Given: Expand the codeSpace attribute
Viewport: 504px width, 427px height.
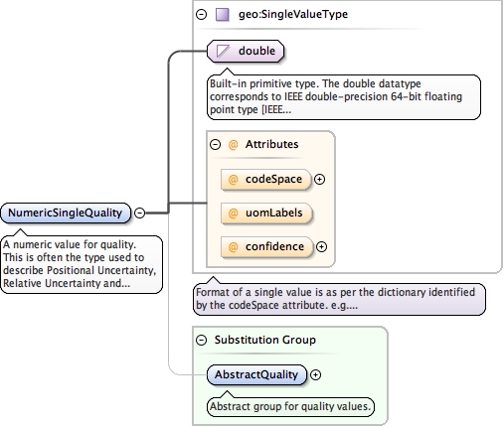Looking at the screenshot, I should tap(319, 180).
